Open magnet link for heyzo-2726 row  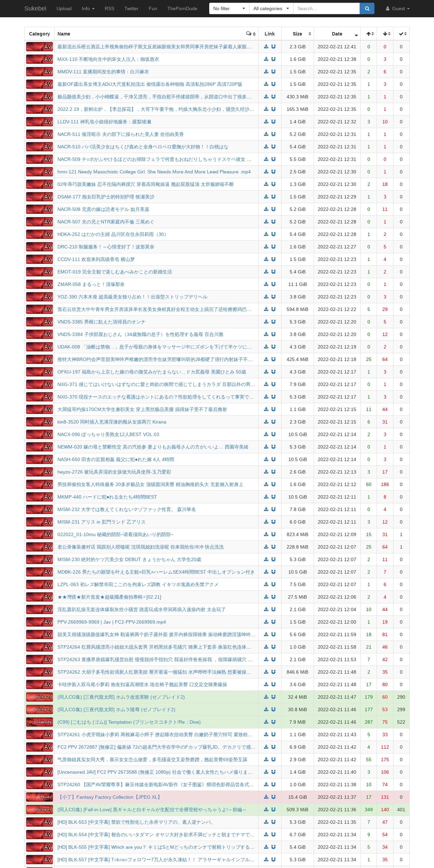click(273, 472)
